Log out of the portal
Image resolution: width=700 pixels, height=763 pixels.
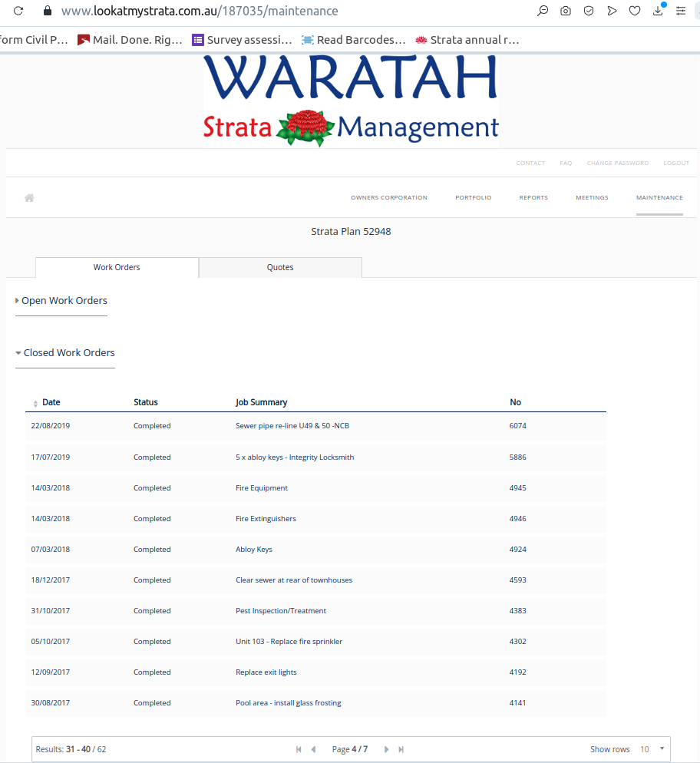pos(676,163)
